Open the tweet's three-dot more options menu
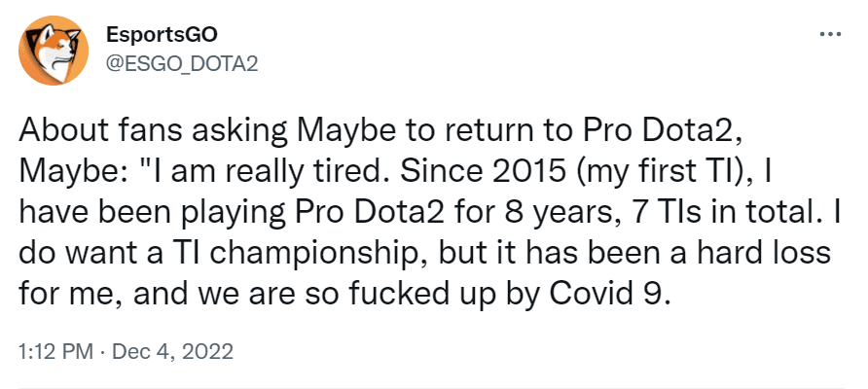868x389 pixels. [x=830, y=34]
